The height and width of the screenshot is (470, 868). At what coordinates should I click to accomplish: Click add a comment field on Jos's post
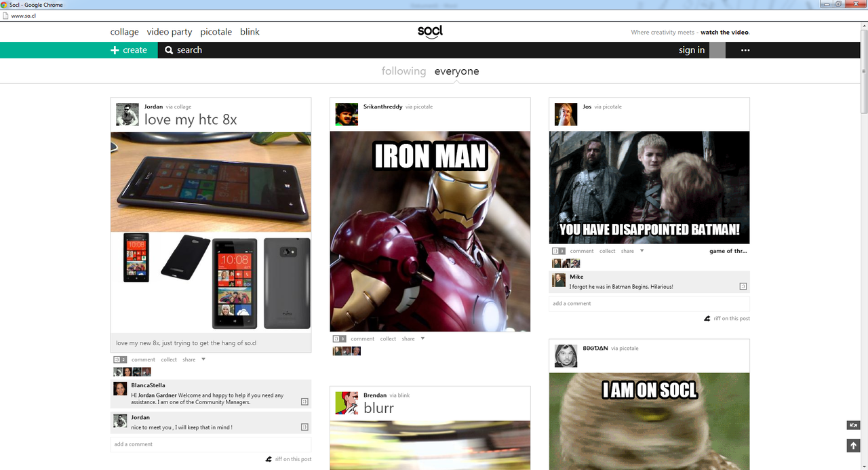point(650,303)
